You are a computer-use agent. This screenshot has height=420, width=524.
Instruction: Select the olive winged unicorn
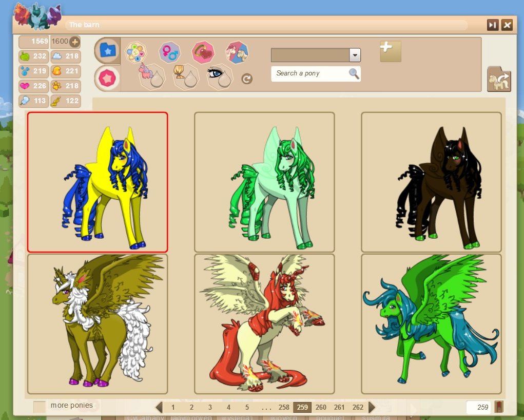pos(98,324)
